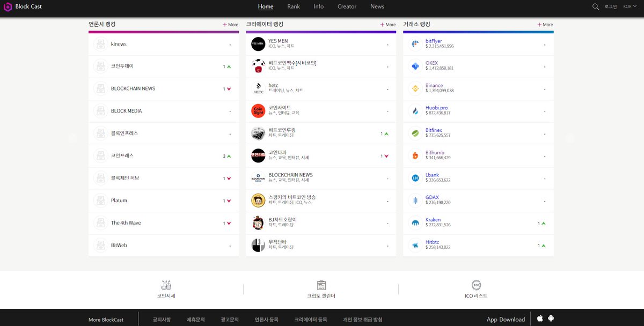Open the 공지사항 footer link
The width and height of the screenshot is (644, 326).
click(162, 320)
